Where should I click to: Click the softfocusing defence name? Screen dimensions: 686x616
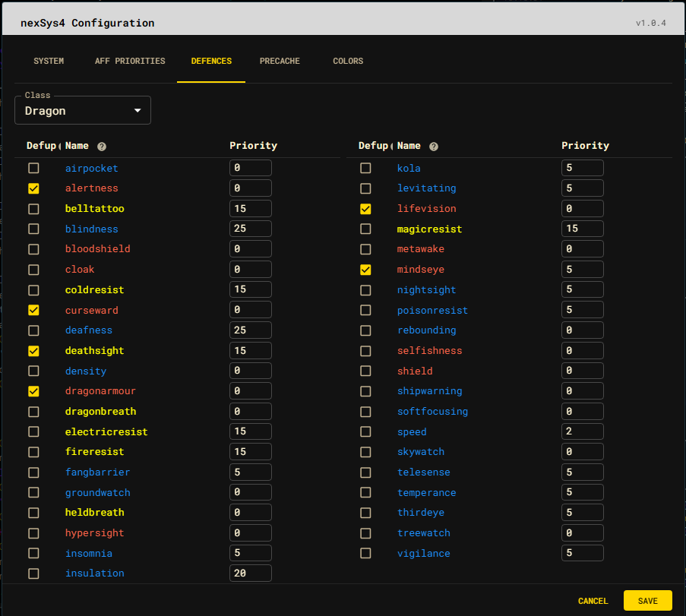(x=432, y=411)
